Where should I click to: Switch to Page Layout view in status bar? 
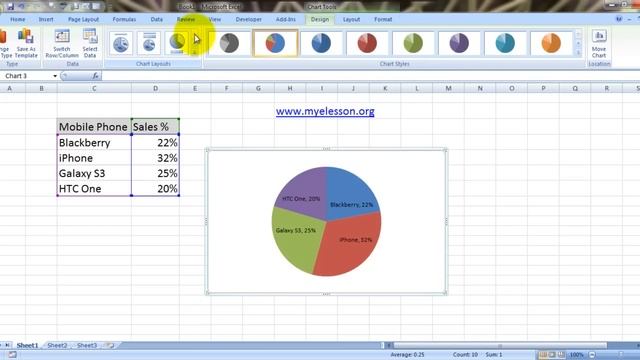pyautogui.click(x=552, y=355)
